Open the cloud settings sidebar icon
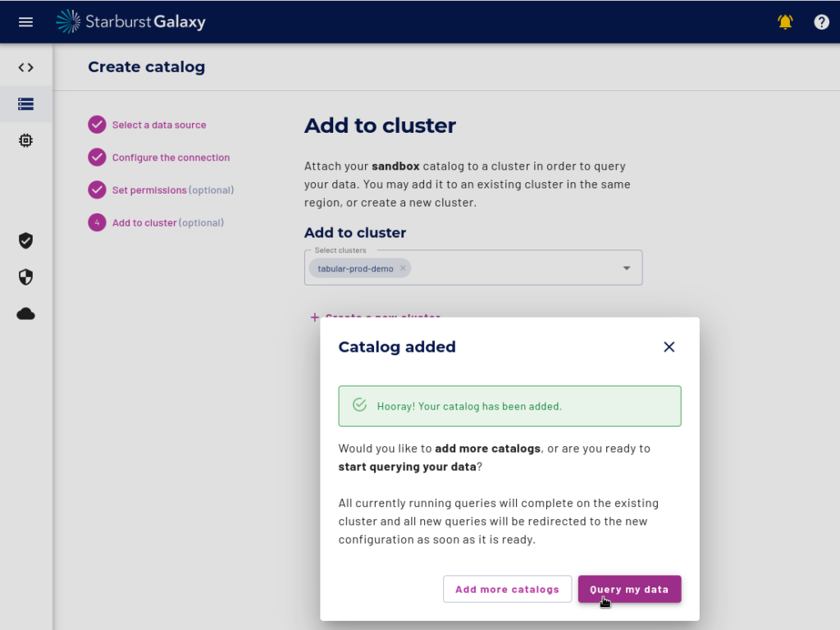The width and height of the screenshot is (840, 630). (x=25, y=314)
